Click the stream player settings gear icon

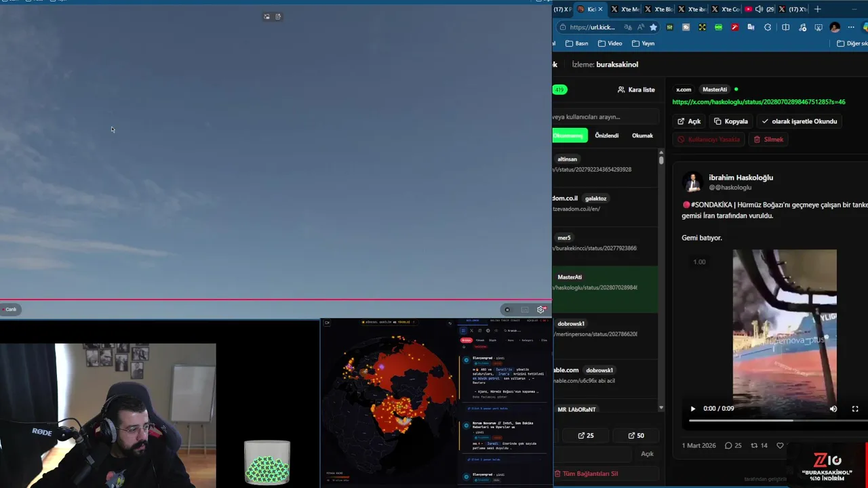[x=540, y=310]
